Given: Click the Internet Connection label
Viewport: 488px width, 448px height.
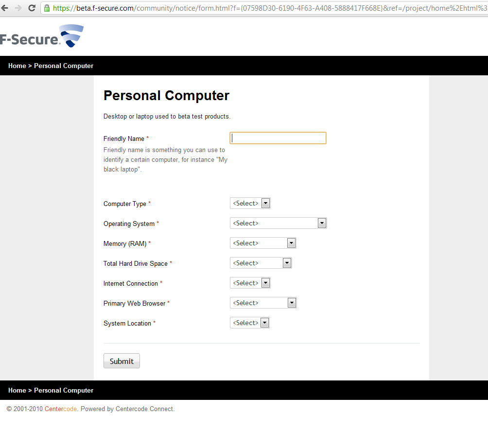Looking at the screenshot, I should click(x=131, y=283).
